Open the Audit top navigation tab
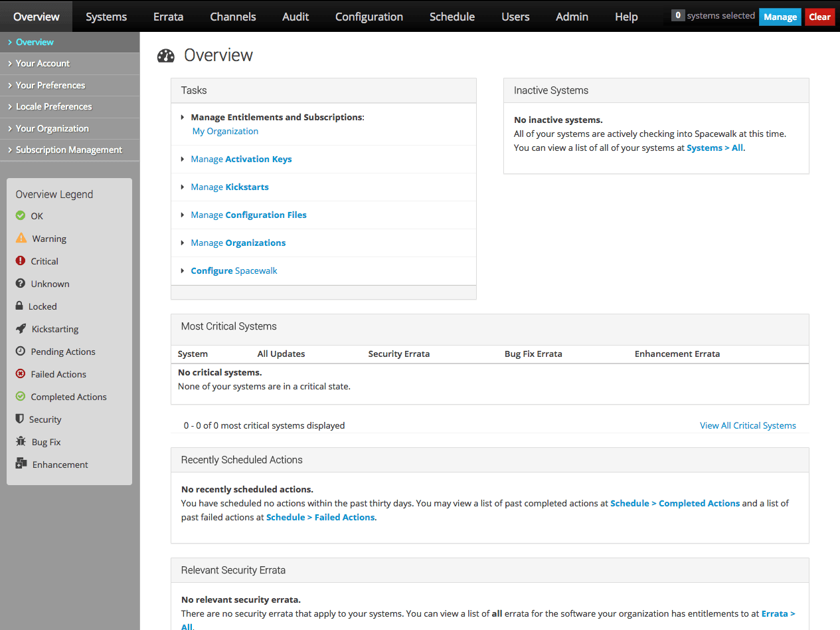This screenshot has height=630, width=840. (295, 17)
